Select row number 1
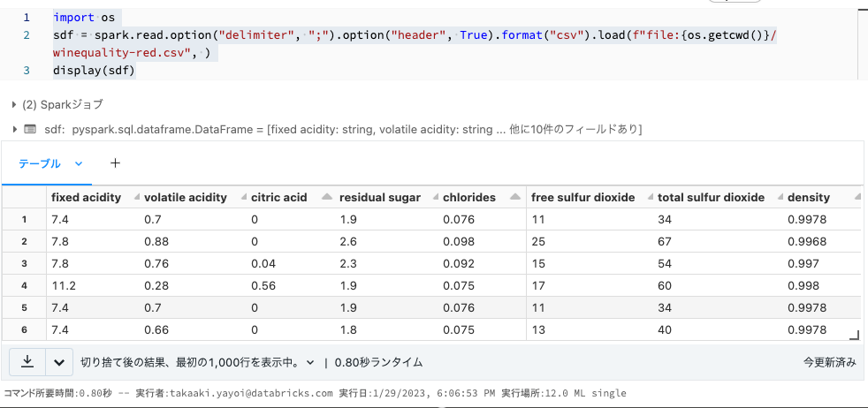This screenshot has width=868, height=408. (x=24, y=220)
